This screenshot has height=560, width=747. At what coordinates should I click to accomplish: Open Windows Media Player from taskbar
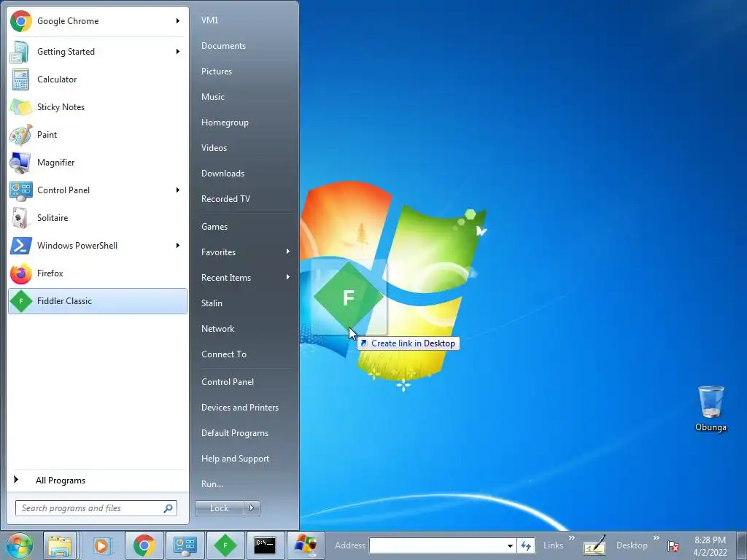point(101,545)
